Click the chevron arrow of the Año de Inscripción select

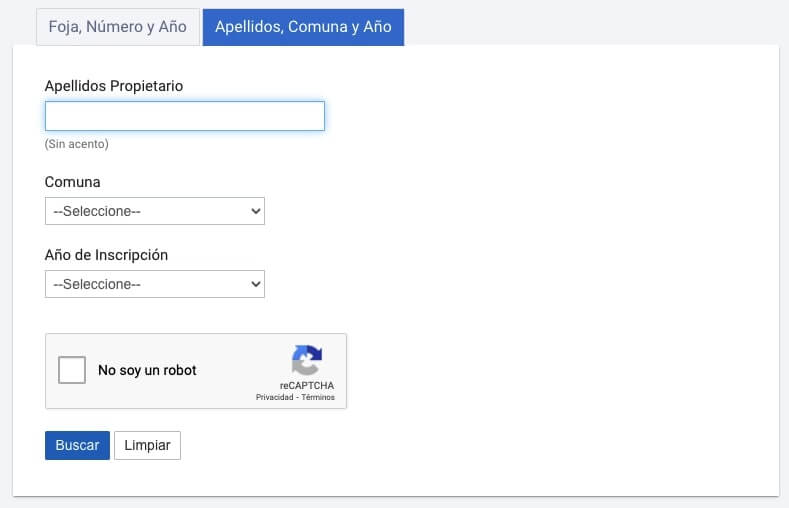255,284
